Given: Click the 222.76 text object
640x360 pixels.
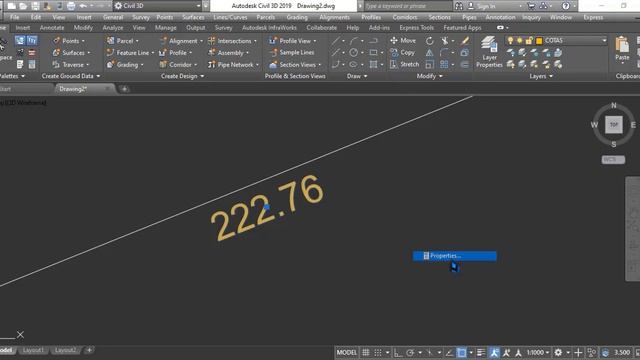Looking at the screenshot, I should pos(267,208).
